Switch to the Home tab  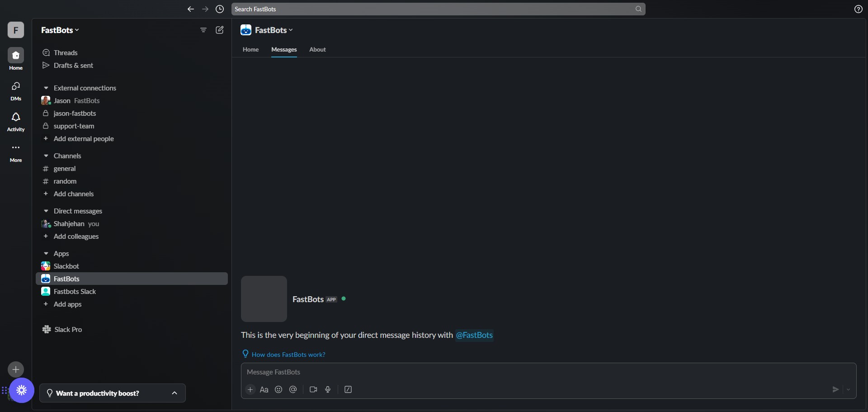(250, 49)
